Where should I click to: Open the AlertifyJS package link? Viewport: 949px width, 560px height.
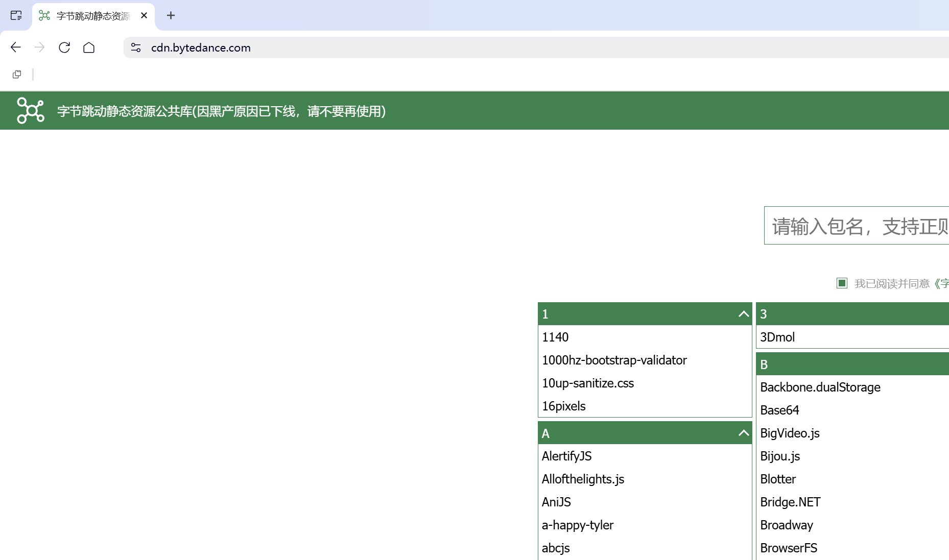click(x=567, y=456)
